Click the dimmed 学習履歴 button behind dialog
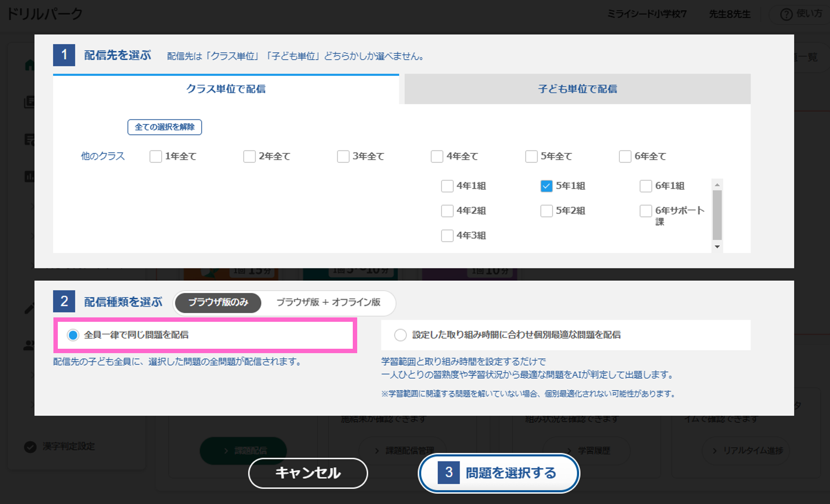Screen dimensions: 830x504 587,451
